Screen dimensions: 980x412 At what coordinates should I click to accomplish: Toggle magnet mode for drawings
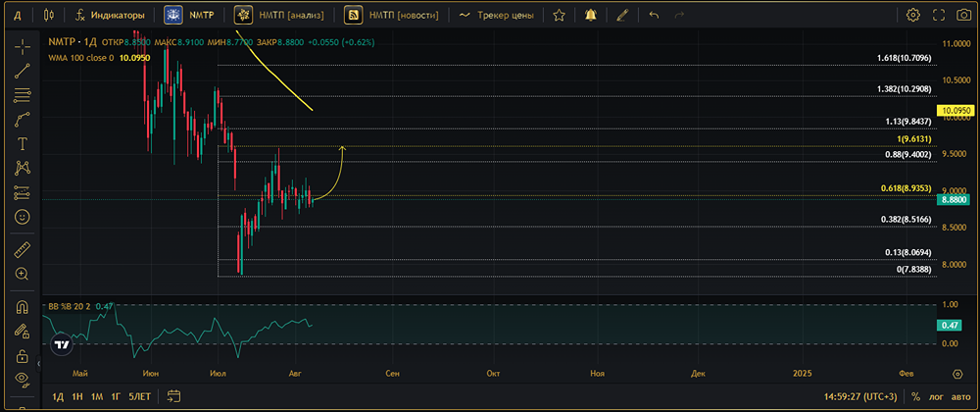[x=23, y=306]
